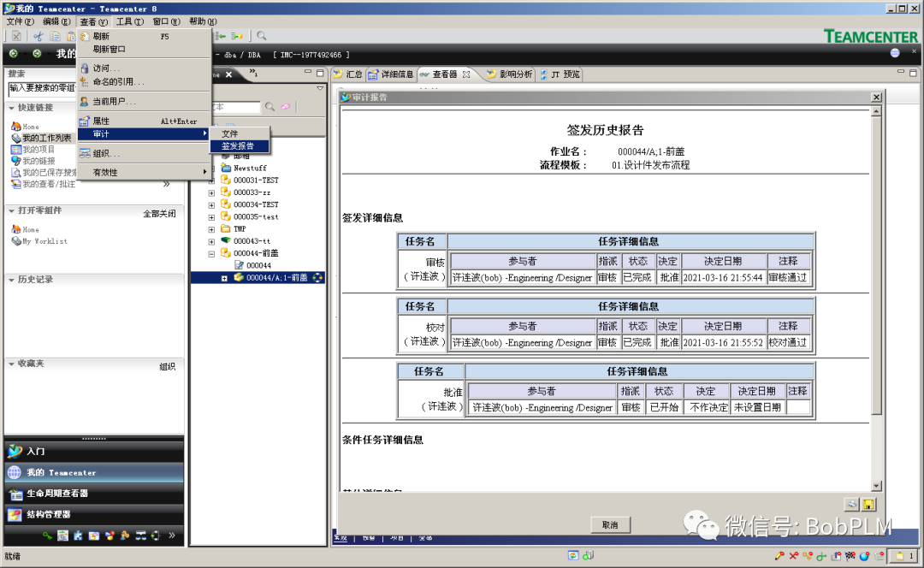Choose 刷新 refresh menu item
Screen dimensions: 924x568
point(145,36)
